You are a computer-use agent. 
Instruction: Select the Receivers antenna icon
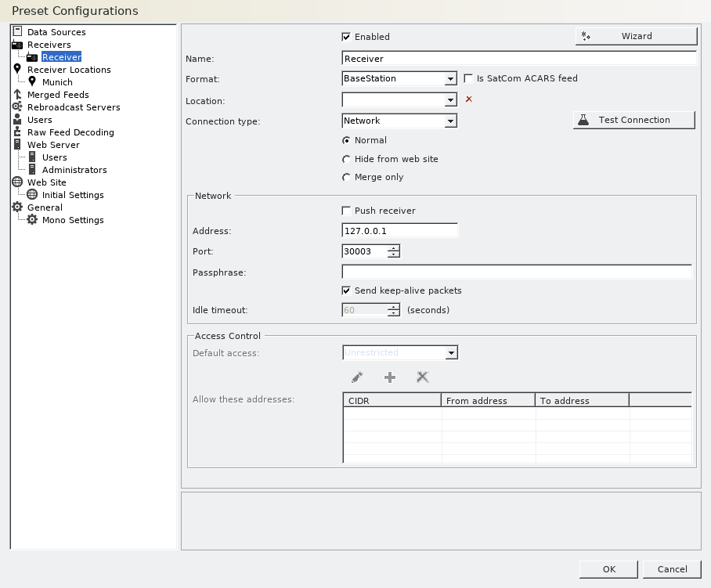pyautogui.click(x=17, y=45)
